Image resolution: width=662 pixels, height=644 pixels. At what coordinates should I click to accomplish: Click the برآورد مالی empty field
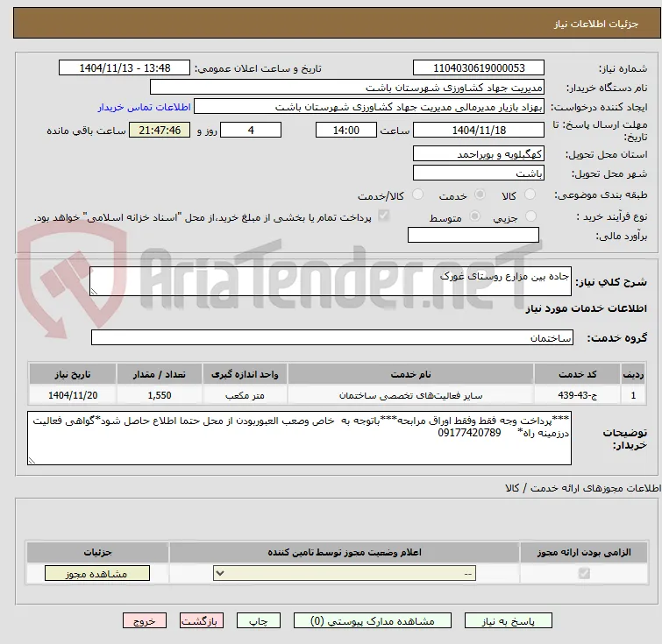click(473, 235)
